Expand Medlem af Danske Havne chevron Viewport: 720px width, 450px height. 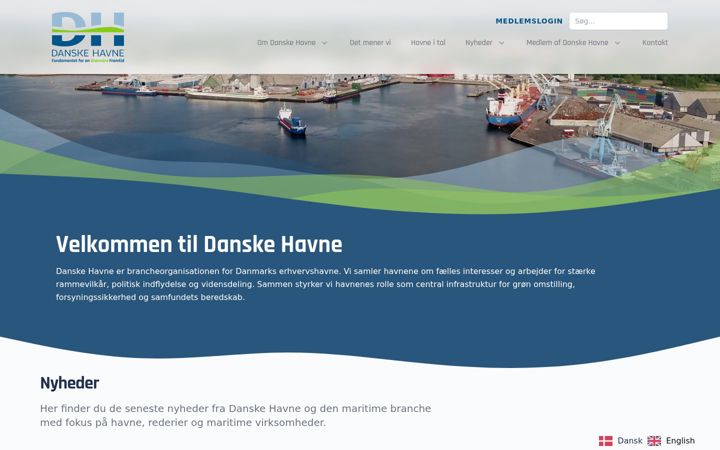click(x=618, y=43)
